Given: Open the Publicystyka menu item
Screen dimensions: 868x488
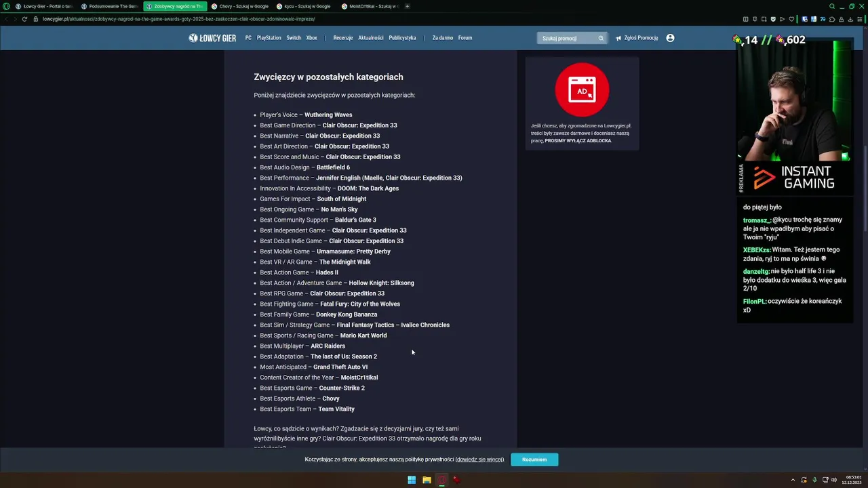Looking at the screenshot, I should point(402,38).
